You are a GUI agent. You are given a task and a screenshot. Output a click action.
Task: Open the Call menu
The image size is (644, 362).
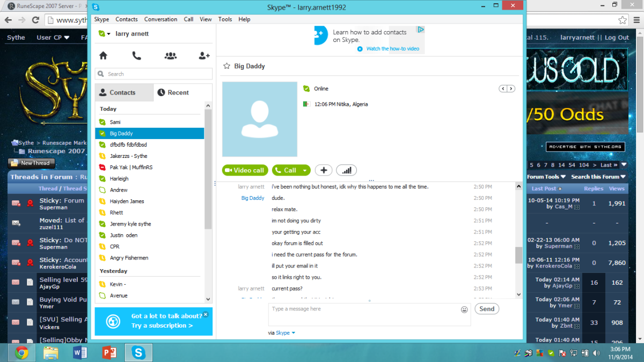[x=188, y=19]
